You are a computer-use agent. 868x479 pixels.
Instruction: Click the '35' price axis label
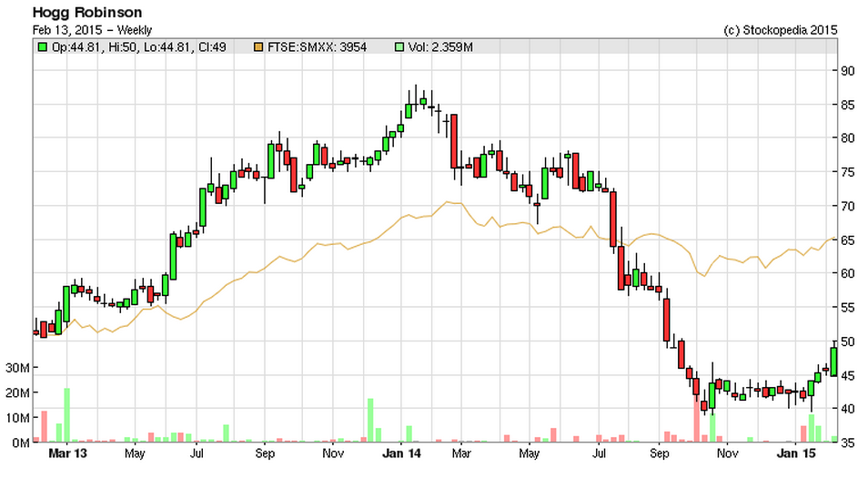pos(847,443)
